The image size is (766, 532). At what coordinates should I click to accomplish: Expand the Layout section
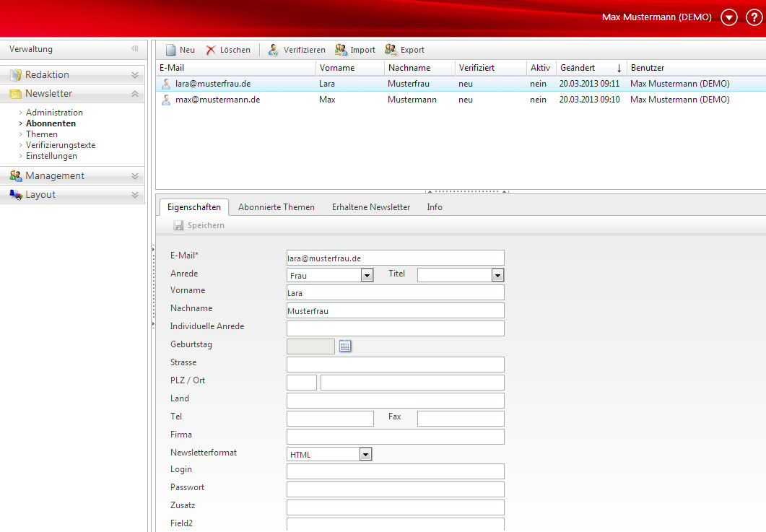click(x=135, y=195)
